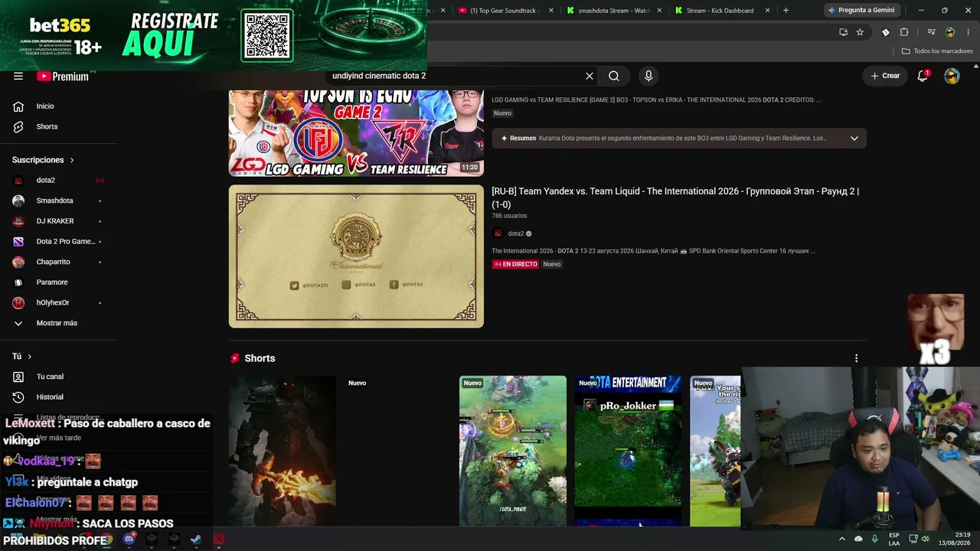980x551 pixels.
Task: Open the dota2 subscription channel
Action: [x=59, y=181]
